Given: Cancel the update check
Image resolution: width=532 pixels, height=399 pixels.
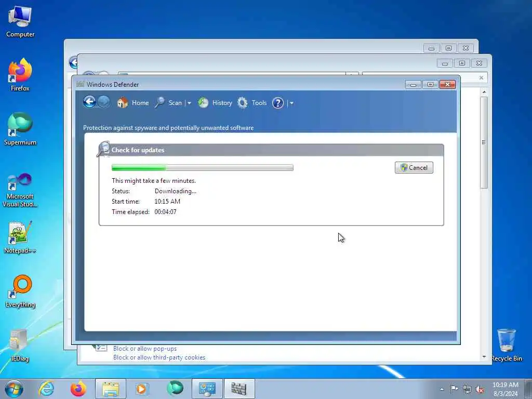Looking at the screenshot, I should (x=414, y=168).
